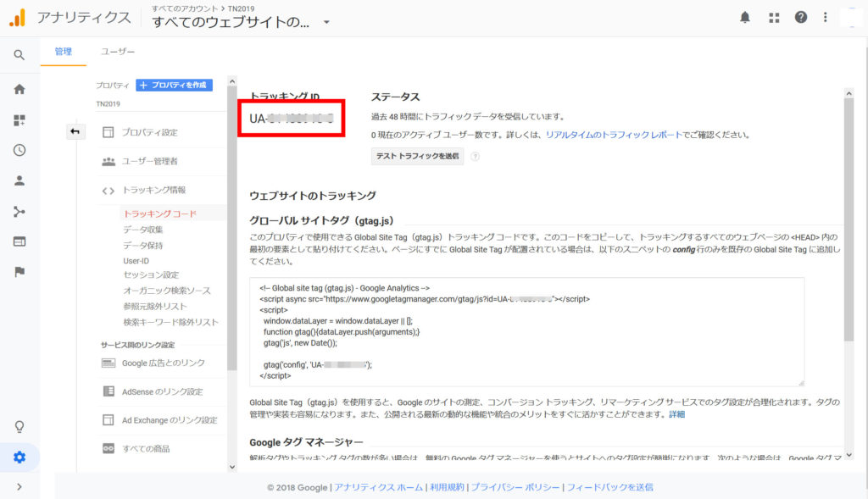Open Customization dashboards icon
Image resolution: width=868 pixels, height=499 pixels.
tap(19, 120)
